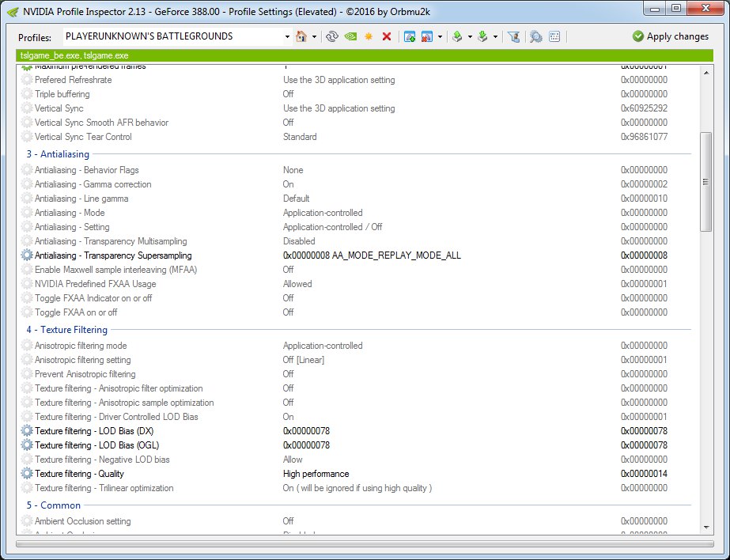The image size is (730, 560).
Task: Click gear icon beside Triple buffering
Action: [x=27, y=93]
